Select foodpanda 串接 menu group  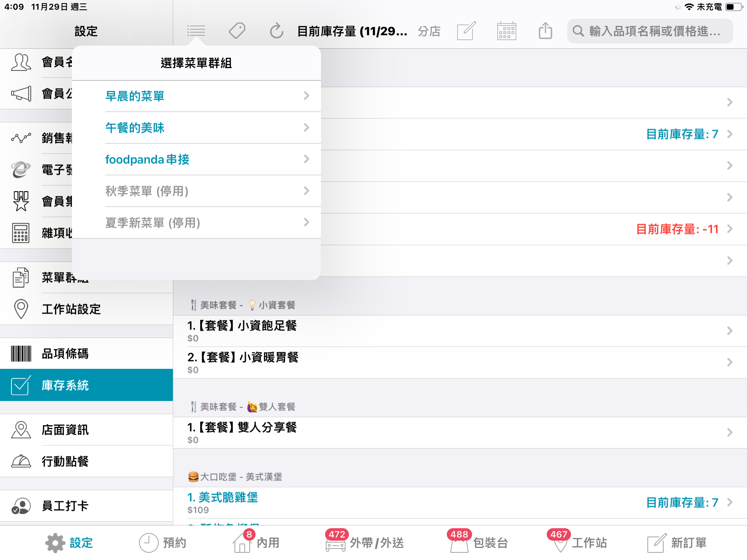coord(196,159)
